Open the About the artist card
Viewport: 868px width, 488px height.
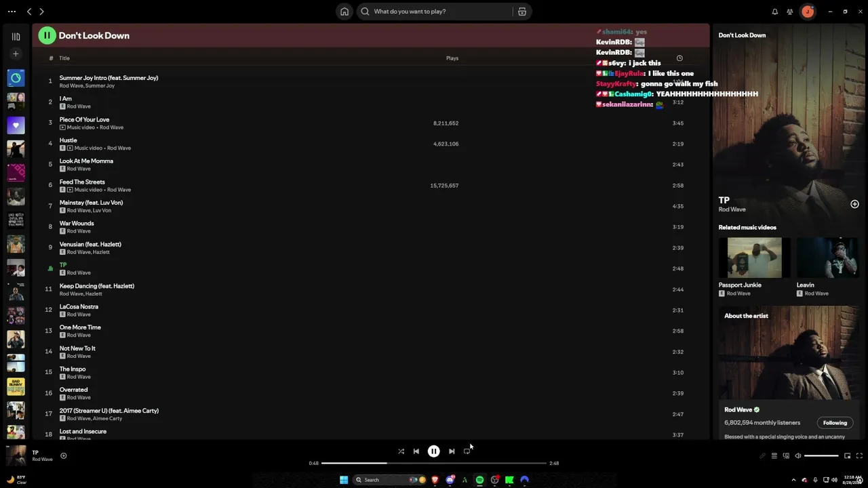pos(789,373)
